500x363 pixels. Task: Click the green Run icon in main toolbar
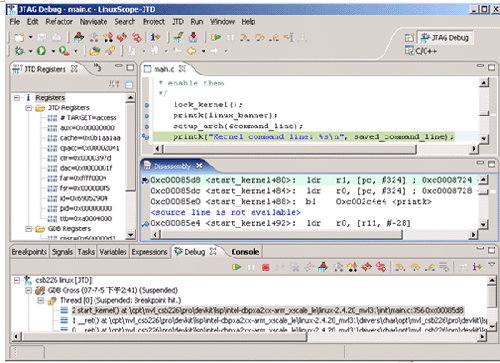41,51
